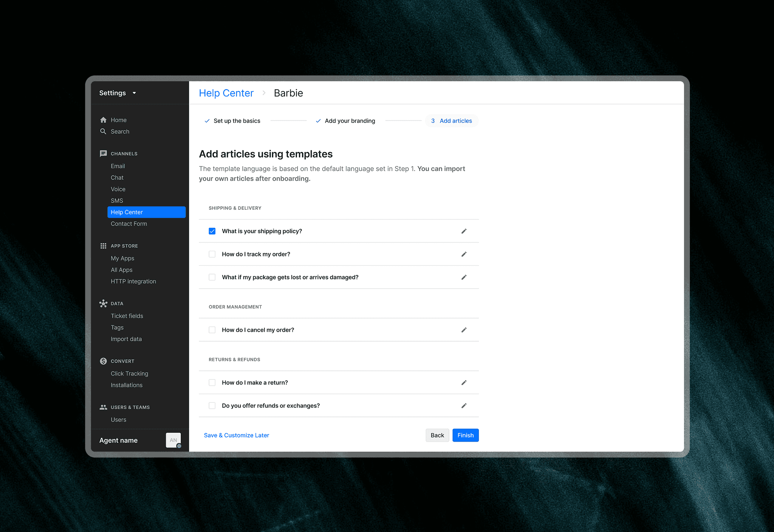The width and height of the screenshot is (774, 532).
Task: Click pencil icon for cancel my order
Action: (x=464, y=330)
